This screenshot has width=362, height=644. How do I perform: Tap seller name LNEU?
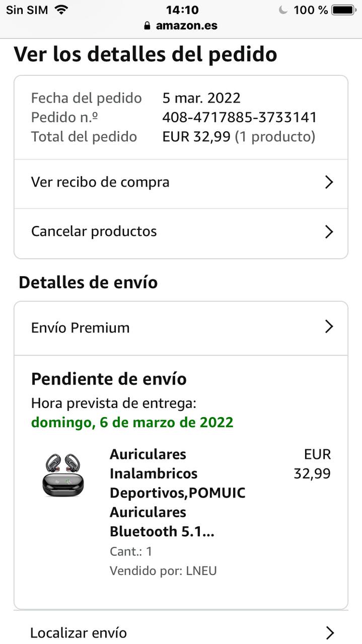[x=201, y=571]
